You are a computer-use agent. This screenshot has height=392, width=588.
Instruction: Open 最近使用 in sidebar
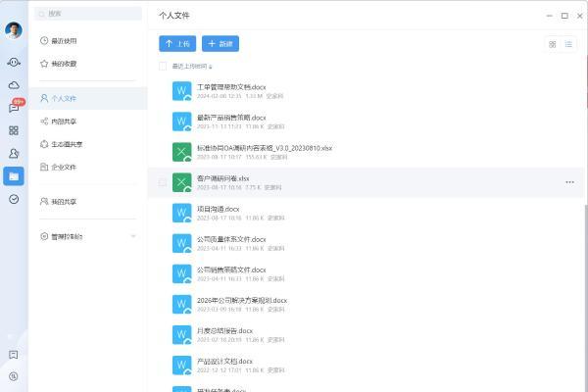tap(88, 41)
